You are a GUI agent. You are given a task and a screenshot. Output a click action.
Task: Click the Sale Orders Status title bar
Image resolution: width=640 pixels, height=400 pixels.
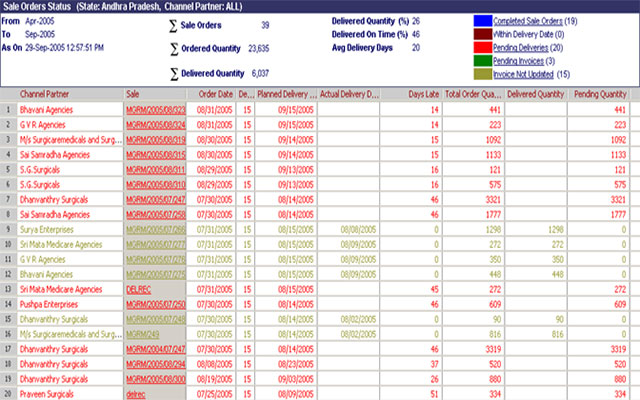click(320, 7)
